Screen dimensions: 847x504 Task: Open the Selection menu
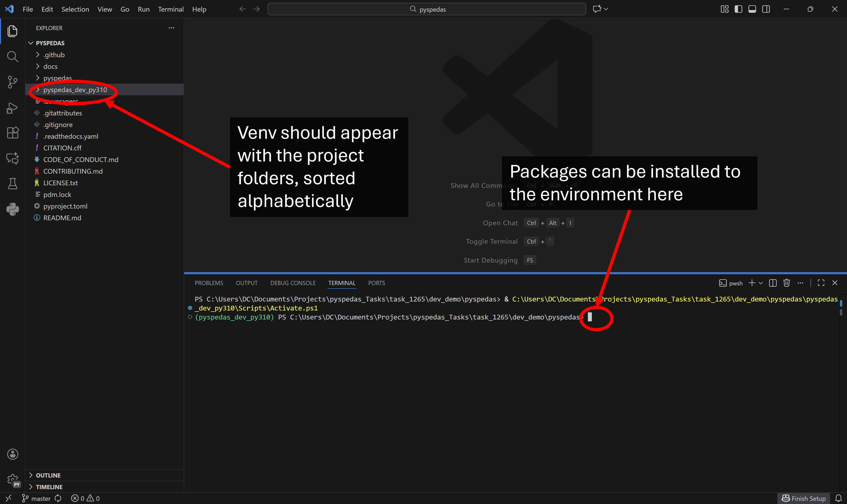75,9
